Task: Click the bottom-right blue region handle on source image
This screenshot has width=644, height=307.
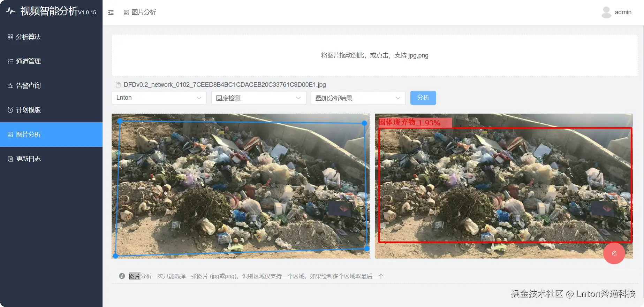Action: tap(367, 248)
